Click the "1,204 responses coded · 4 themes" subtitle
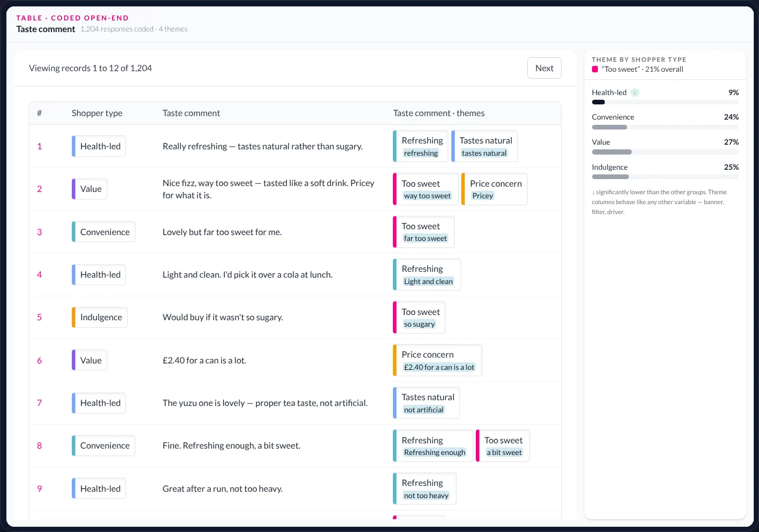This screenshot has width=759, height=532. (134, 29)
